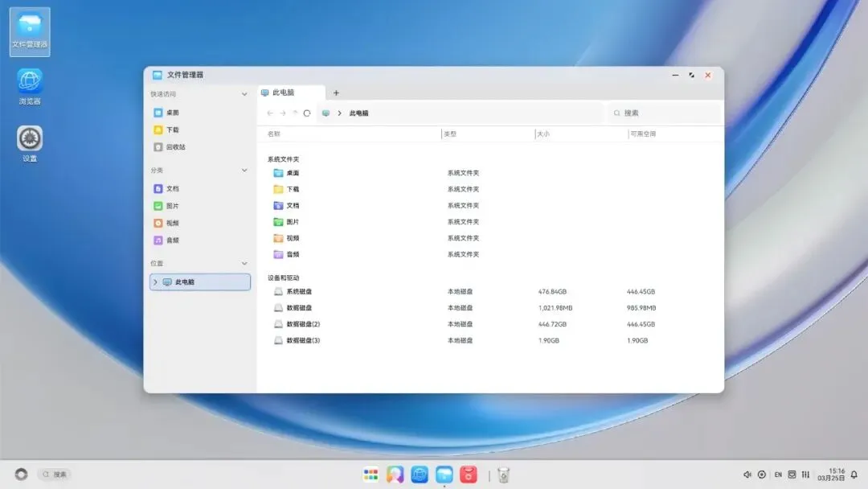
Task: Click 此电脑 in the address breadcrumb
Action: (358, 113)
